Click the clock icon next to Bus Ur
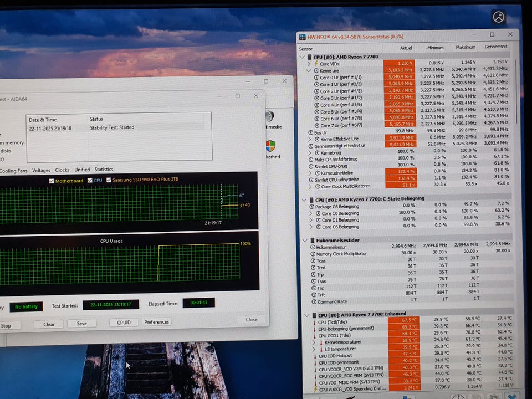532x399 pixels. tap(310, 132)
